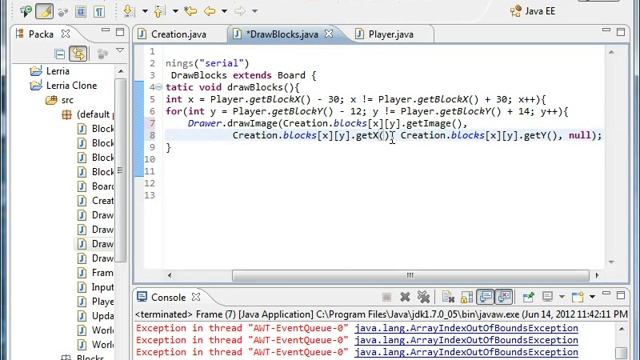Click line number 7 in gutter

pyautogui.click(x=152, y=123)
